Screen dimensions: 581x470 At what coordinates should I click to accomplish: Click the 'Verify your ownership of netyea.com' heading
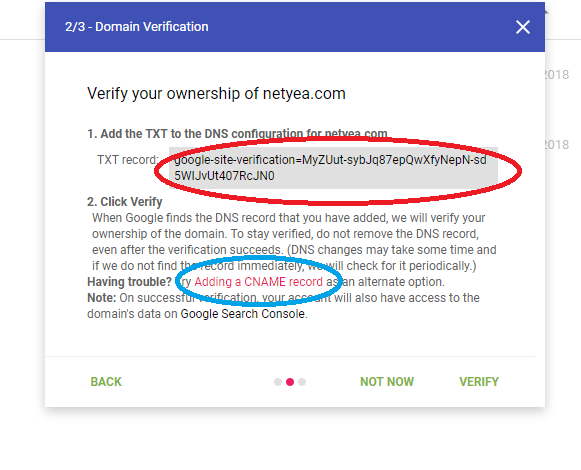click(x=216, y=93)
